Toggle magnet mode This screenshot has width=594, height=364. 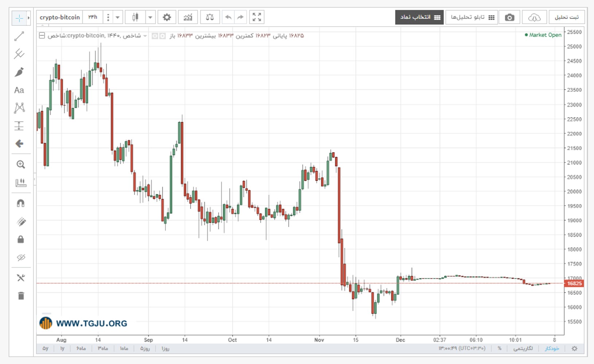[x=21, y=203]
